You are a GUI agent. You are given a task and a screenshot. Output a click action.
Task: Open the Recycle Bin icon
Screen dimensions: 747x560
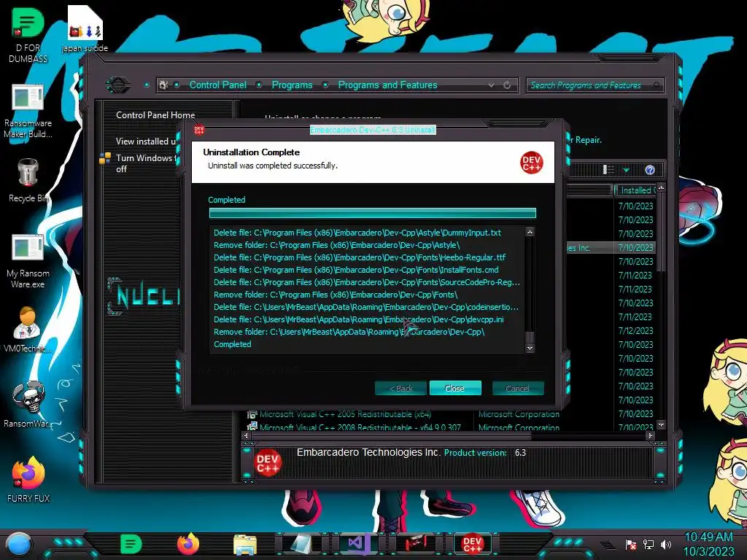point(28,180)
